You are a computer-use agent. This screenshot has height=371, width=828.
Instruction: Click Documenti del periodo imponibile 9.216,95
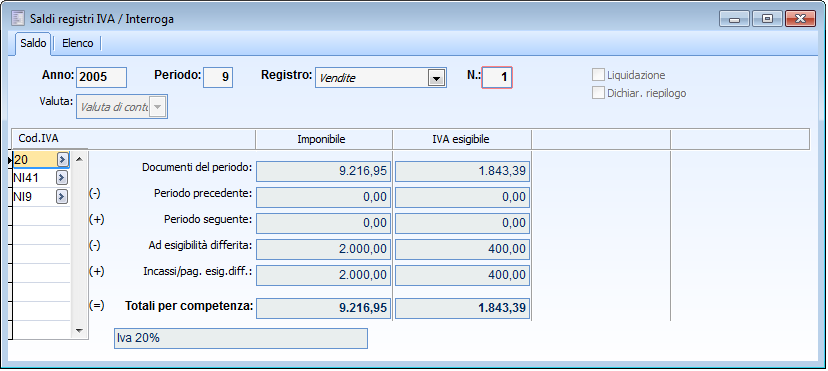coord(323,171)
